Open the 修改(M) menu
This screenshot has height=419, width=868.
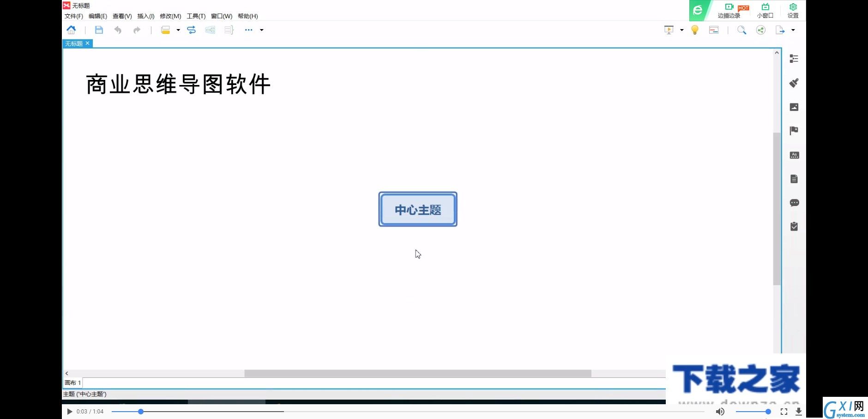tap(170, 16)
